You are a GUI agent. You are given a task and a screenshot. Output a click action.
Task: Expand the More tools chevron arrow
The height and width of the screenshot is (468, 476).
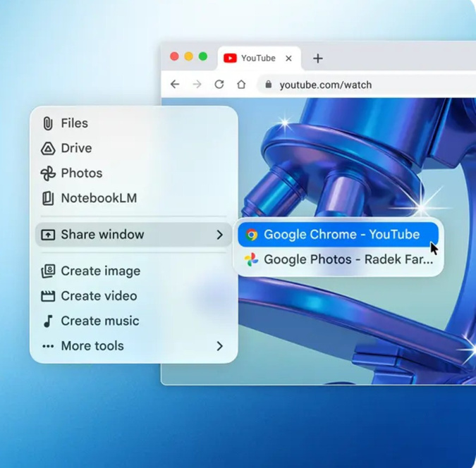pyautogui.click(x=219, y=346)
